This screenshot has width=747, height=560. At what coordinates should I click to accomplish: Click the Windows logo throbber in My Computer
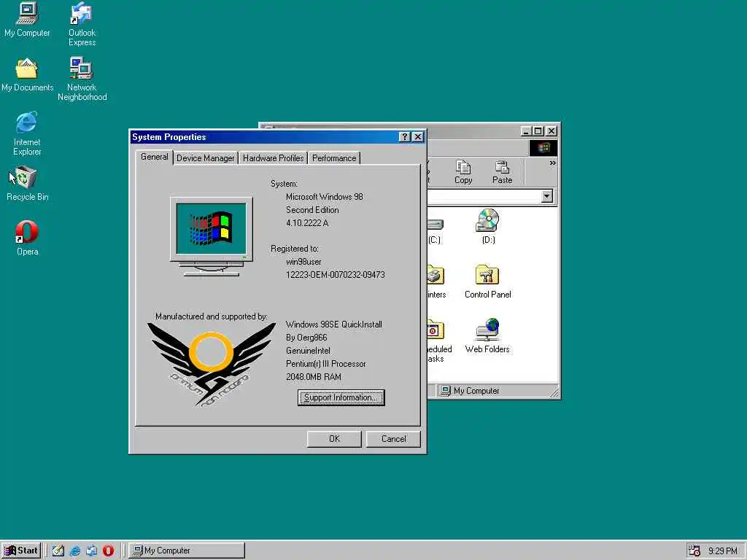(x=543, y=148)
